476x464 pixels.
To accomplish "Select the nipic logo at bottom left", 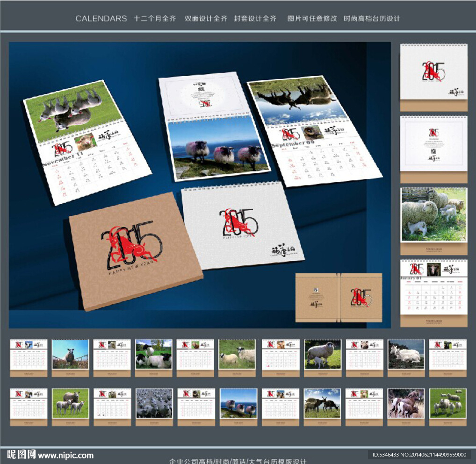I will coord(21,454).
